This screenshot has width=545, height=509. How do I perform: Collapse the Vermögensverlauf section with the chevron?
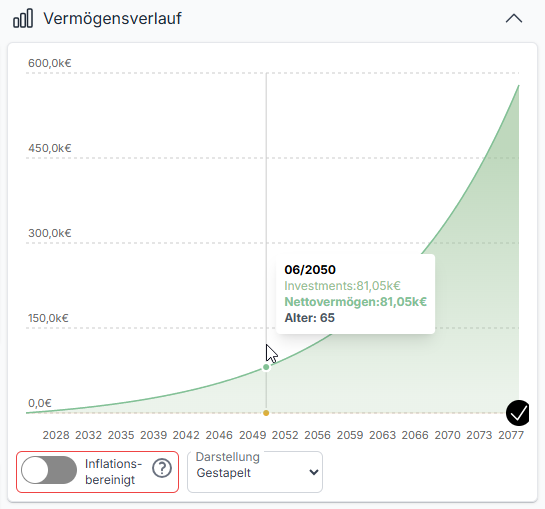click(514, 18)
